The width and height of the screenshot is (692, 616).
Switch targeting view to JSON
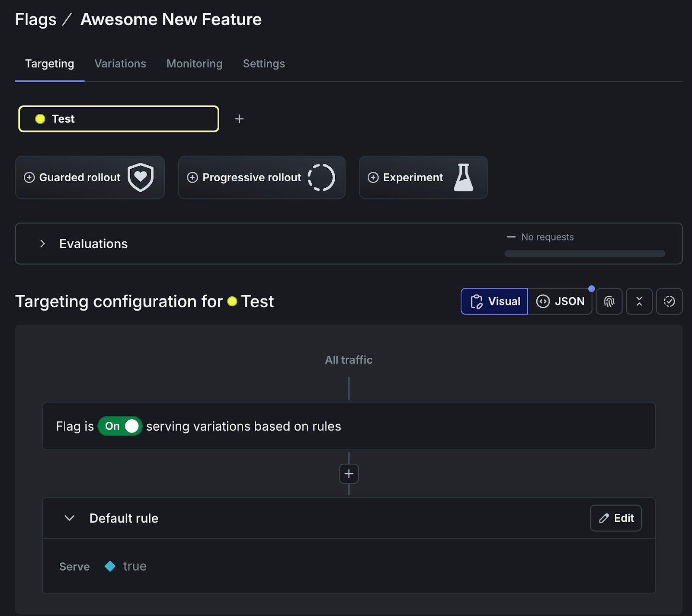point(561,301)
